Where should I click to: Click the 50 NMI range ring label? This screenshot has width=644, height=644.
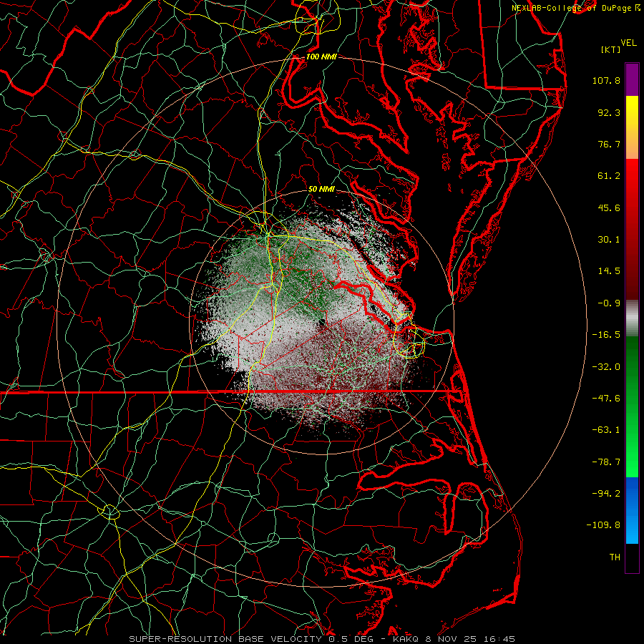(321, 189)
